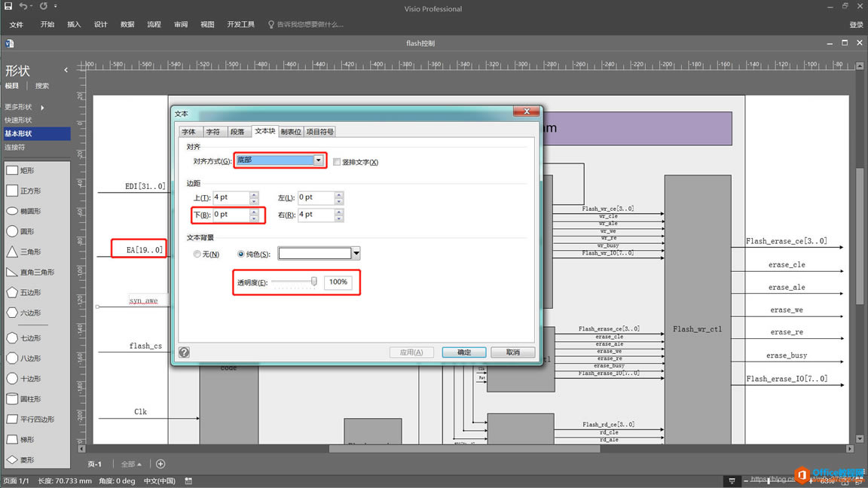868x488 pixels.
Task: Add a new page with plus icon
Action: pos(160,464)
